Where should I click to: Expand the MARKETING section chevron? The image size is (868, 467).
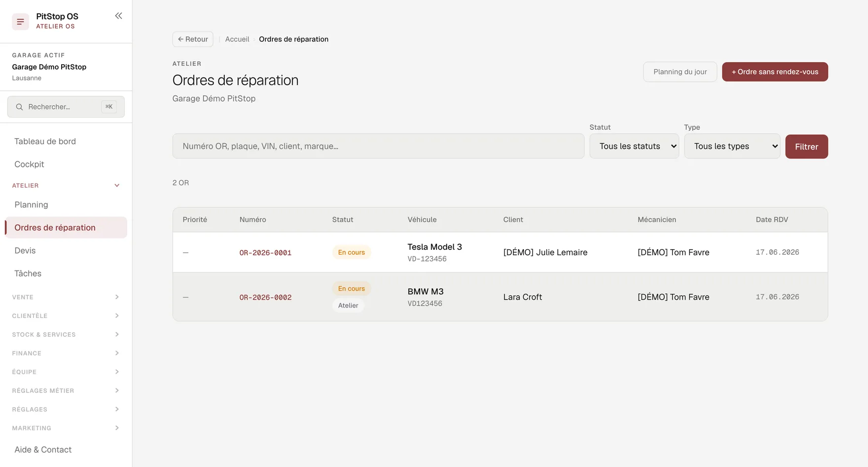(x=117, y=428)
